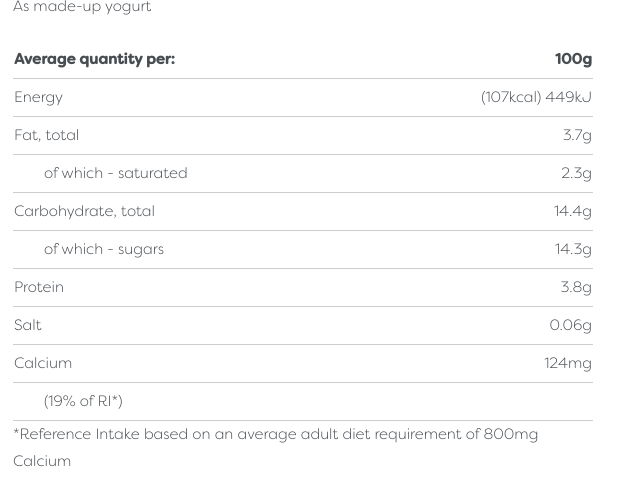Image resolution: width=617 pixels, height=477 pixels.
Task: Select the Salt row label
Action: tap(28, 325)
